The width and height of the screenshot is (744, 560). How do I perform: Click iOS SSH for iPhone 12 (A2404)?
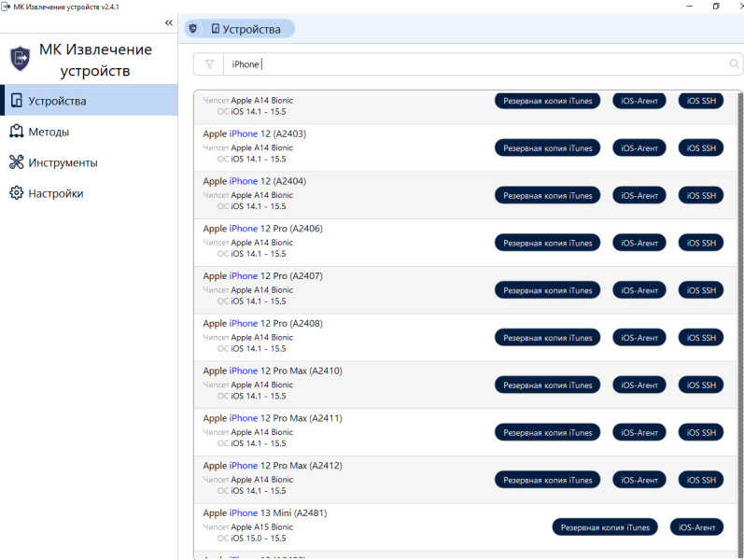(701, 195)
